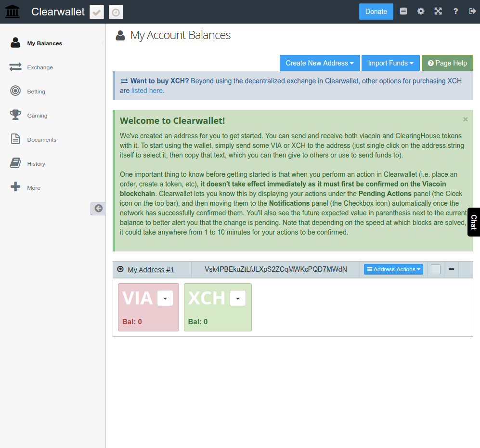Image resolution: width=480 pixels, height=448 pixels.
Task: Click the XCH 'Bal: 0' balance text
Action: 198,322
